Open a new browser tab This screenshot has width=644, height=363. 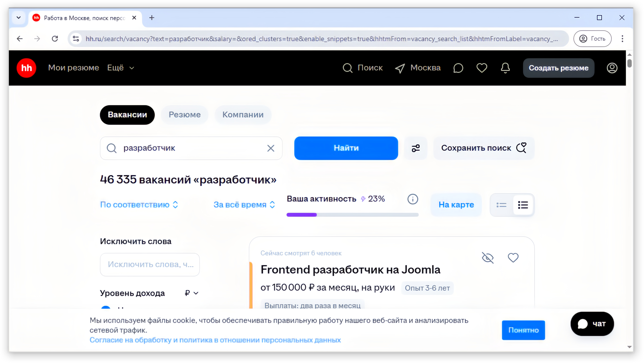point(152,18)
